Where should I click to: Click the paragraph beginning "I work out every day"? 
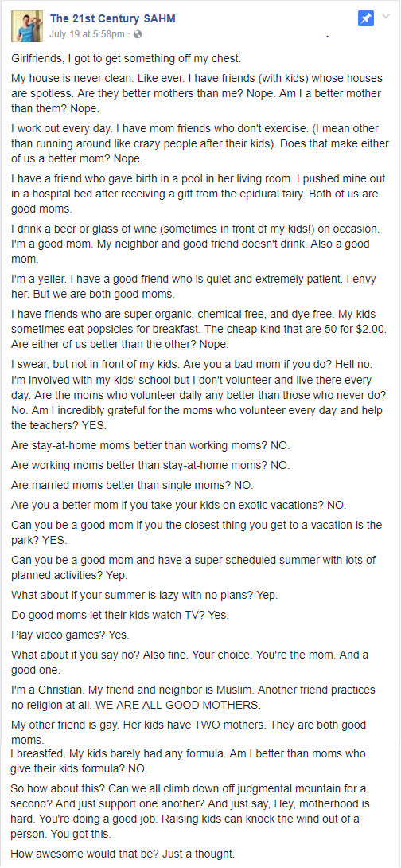(x=197, y=144)
